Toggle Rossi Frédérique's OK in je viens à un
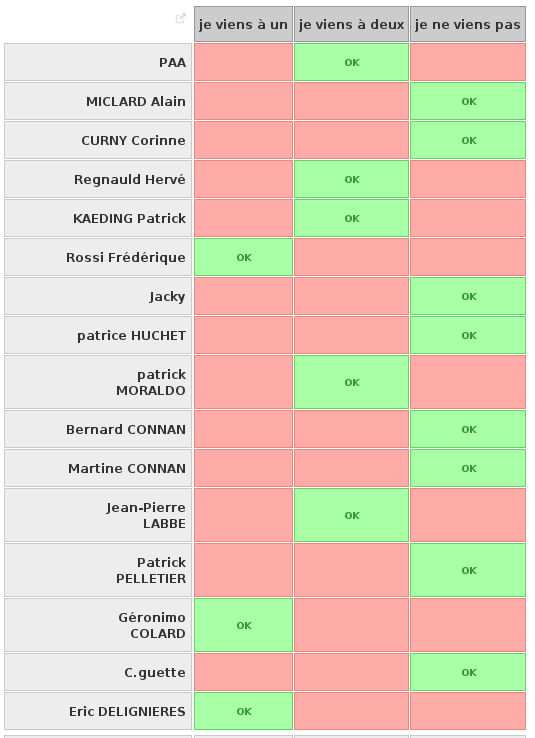 click(243, 257)
